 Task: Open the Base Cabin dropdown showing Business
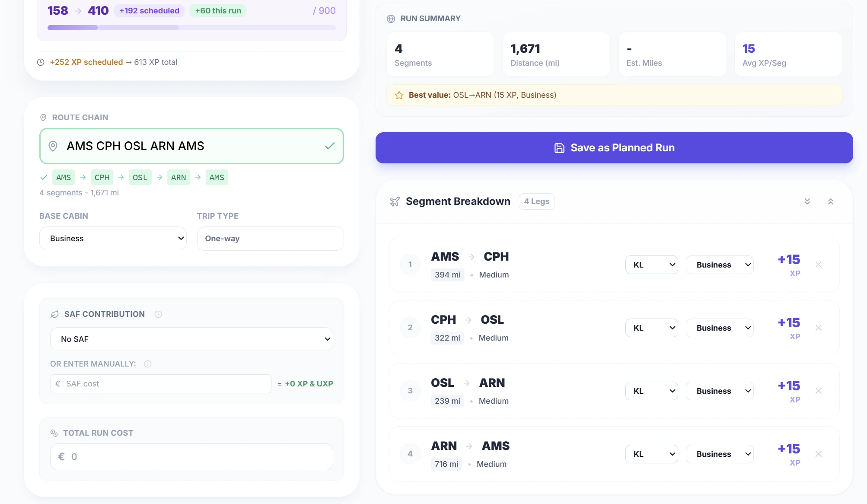(112, 238)
